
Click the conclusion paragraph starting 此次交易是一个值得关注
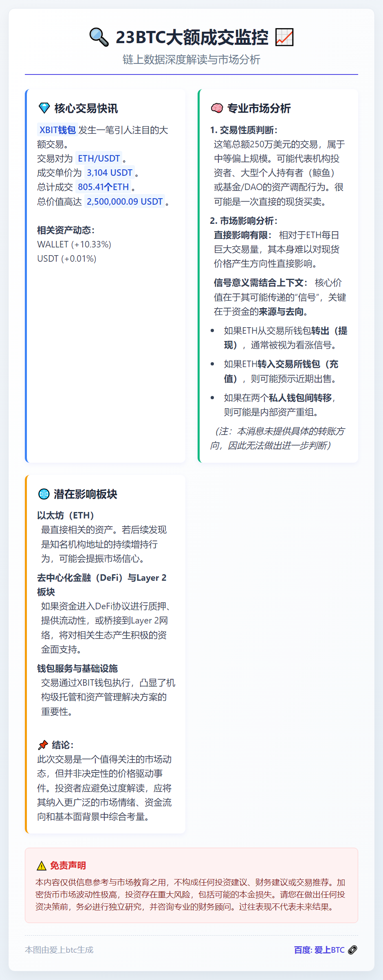tap(105, 788)
